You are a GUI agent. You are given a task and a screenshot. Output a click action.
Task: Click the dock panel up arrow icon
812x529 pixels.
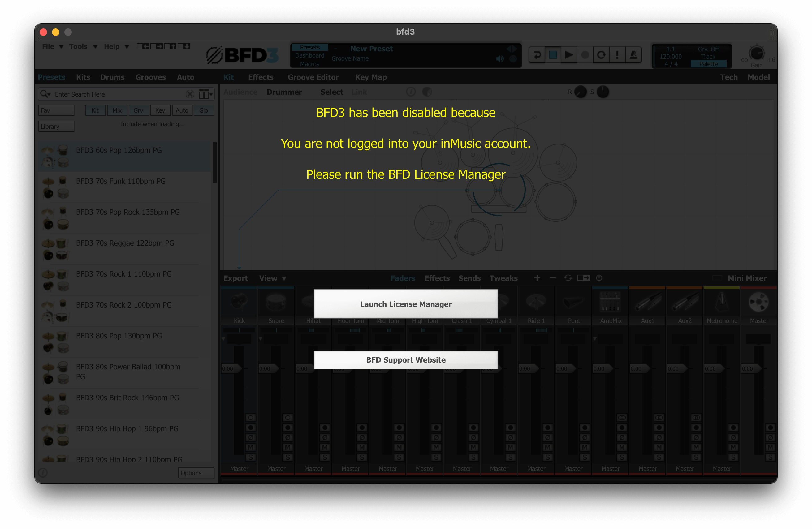(171, 46)
